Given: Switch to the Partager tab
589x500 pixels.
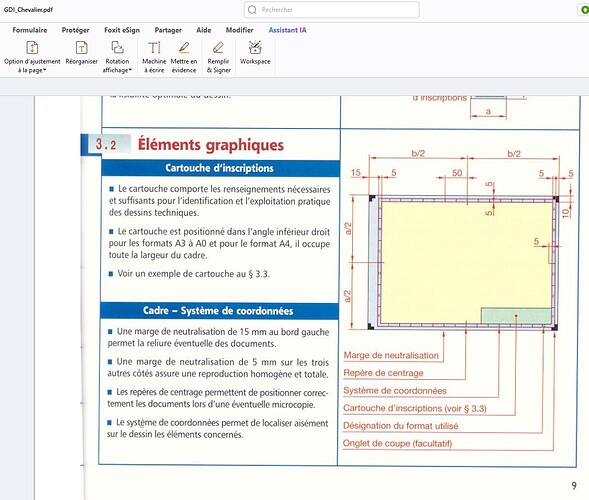Looking at the screenshot, I should tap(168, 30).
